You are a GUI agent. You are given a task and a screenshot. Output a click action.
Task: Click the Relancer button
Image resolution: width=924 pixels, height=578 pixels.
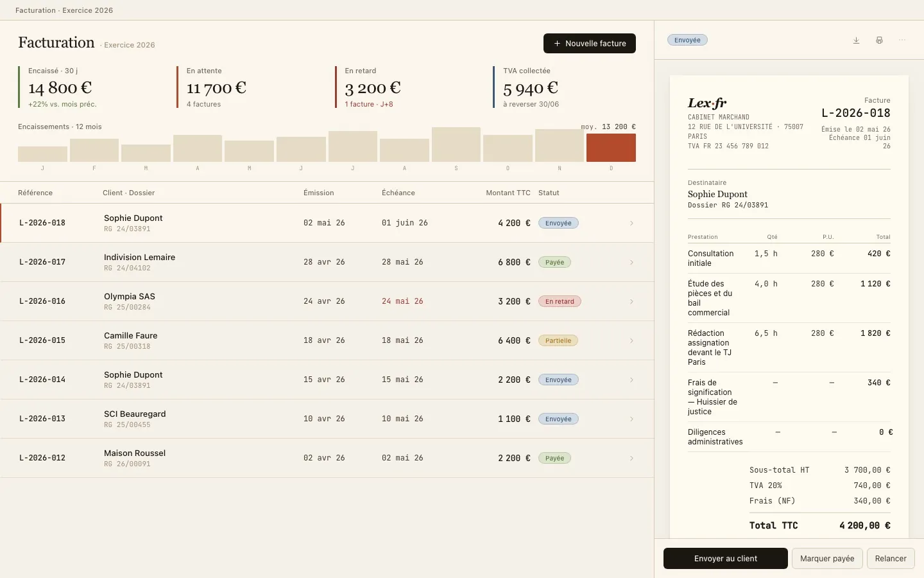click(891, 558)
